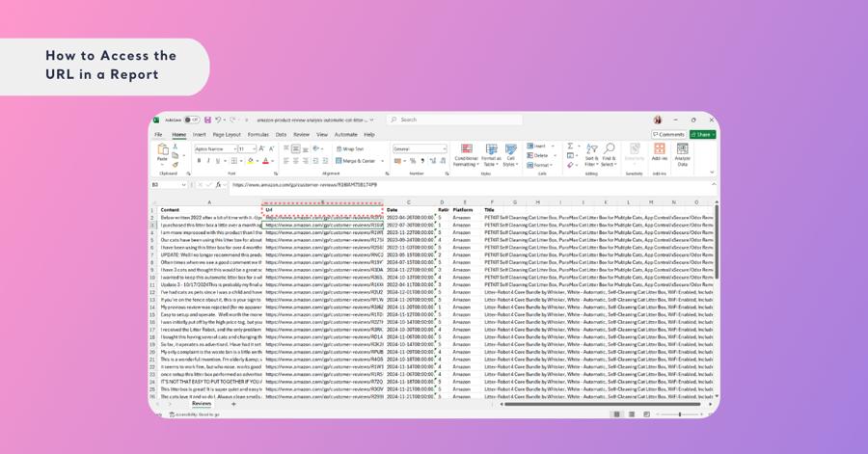Click the Search box in the title bar
The width and height of the screenshot is (868, 454).
pyautogui.click(x=455, y=120)
